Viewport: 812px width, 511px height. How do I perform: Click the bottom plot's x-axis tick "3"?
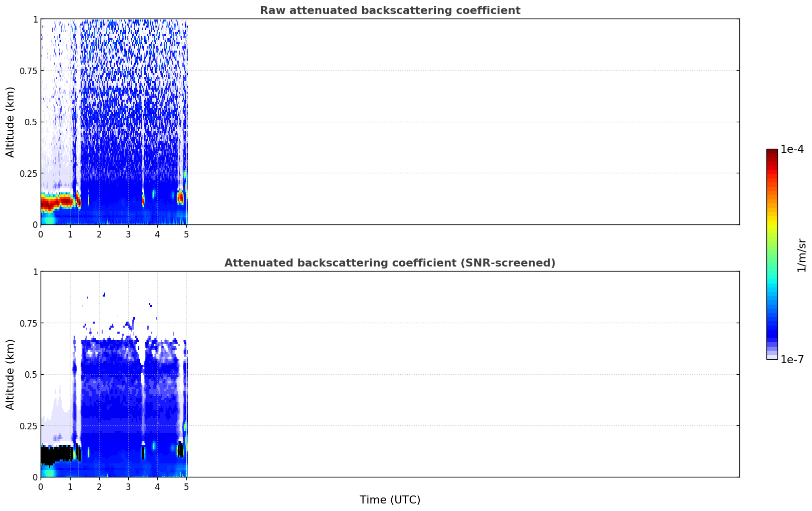click(128, 486)
